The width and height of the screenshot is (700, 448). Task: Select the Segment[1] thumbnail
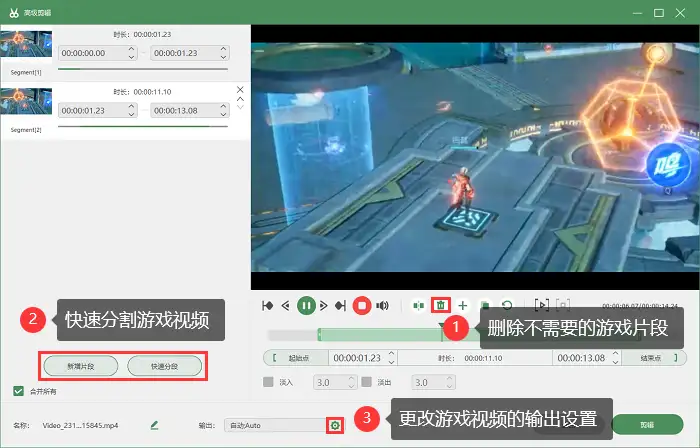pyautogui.click(x=26, y=44)
